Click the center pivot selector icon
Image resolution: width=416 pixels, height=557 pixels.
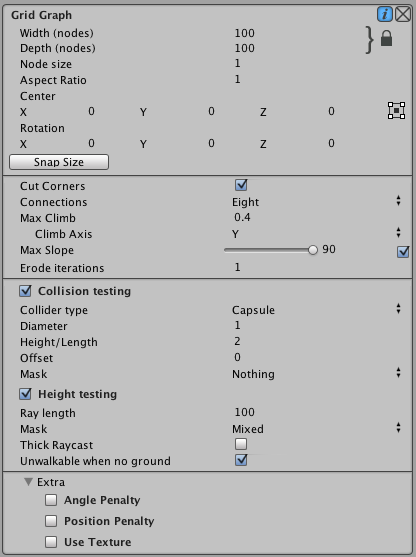(396, 110)
